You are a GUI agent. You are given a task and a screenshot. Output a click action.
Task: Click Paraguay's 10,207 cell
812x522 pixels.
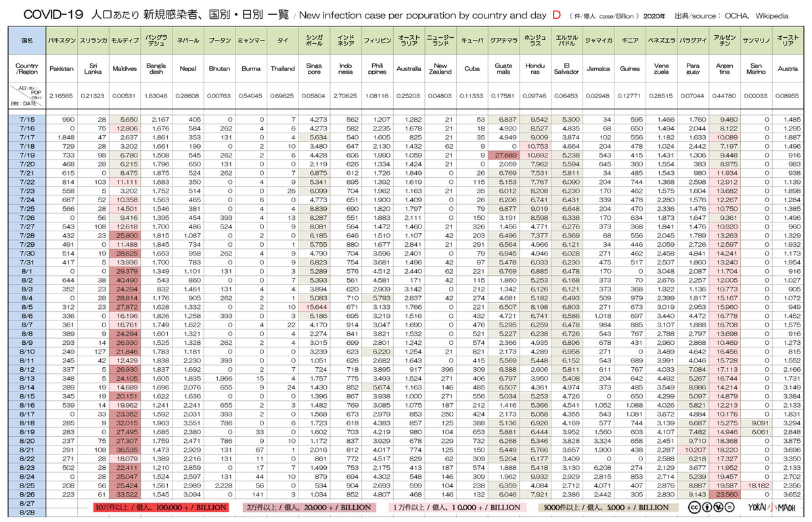pos(694,448)
